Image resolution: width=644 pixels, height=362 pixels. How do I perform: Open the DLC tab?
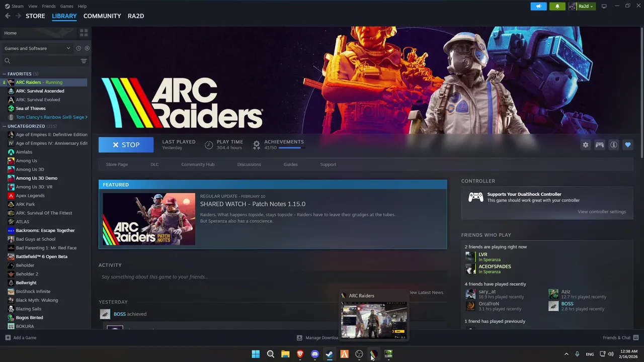[154, 164]
